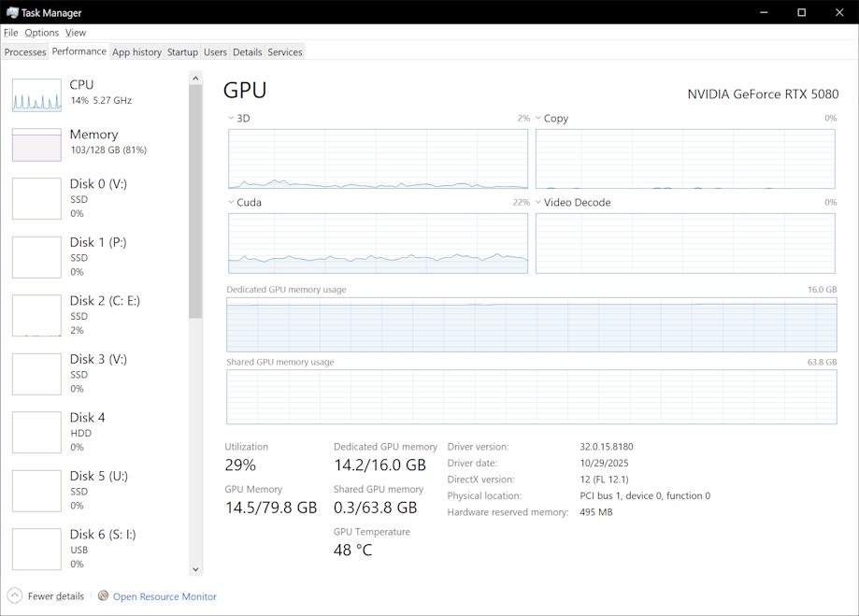Open the Options menu

point(42,33)
